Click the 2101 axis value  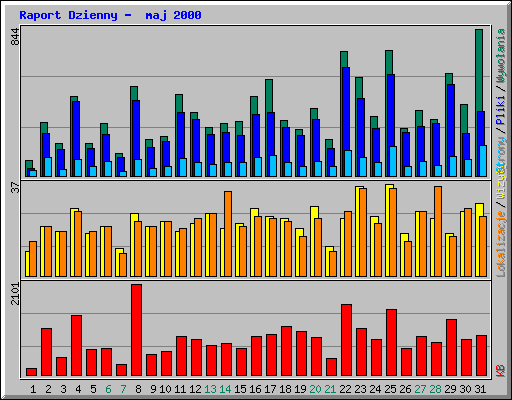point(15,294)
